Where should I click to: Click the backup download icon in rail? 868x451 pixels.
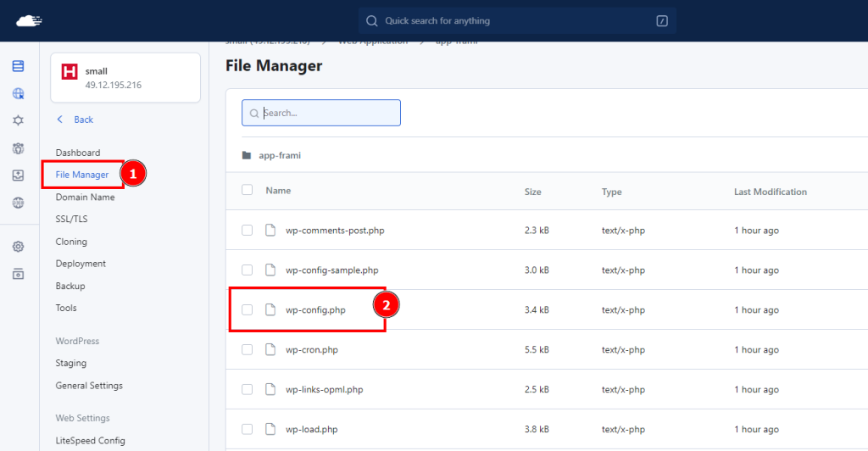pyautogui.click(x=19, y=175)
